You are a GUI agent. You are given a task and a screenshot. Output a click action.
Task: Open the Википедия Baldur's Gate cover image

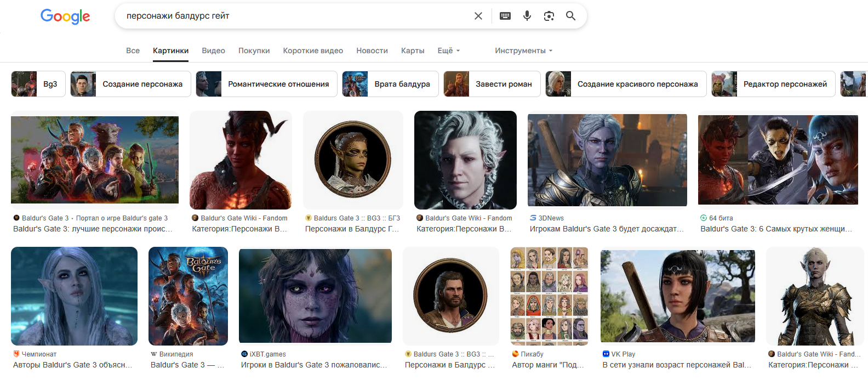188,296
